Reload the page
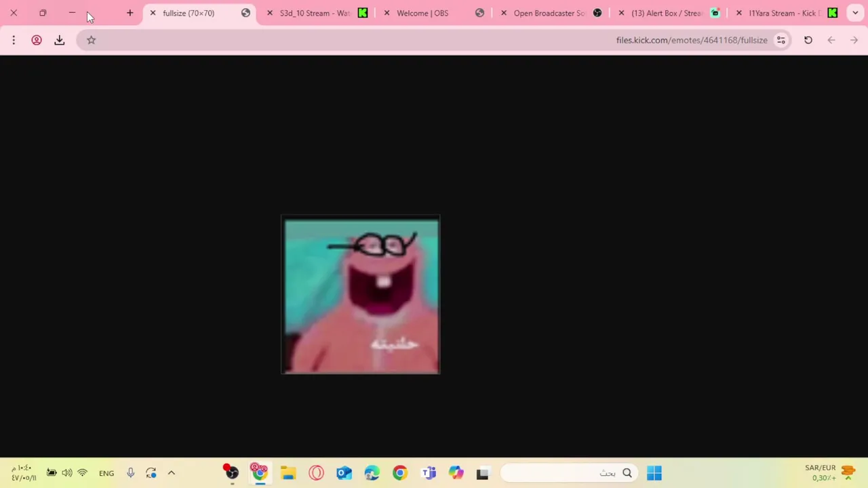Viewport: 868px width, 488px height. coord(808,40)
